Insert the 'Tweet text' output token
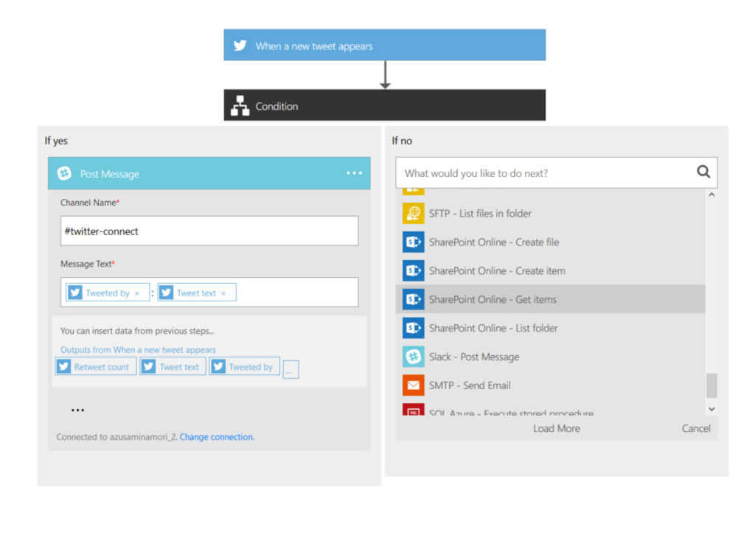This screenshot has height=560, width=755. pos(173,367)
